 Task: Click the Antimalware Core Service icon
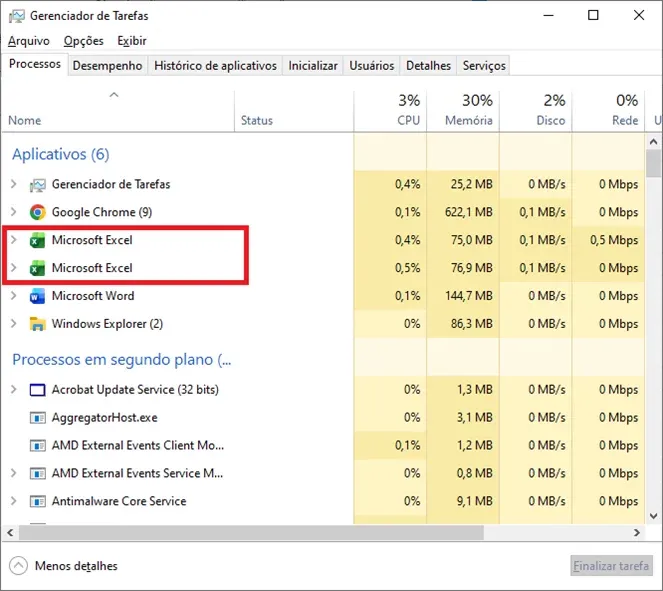(x=37, y=501)
